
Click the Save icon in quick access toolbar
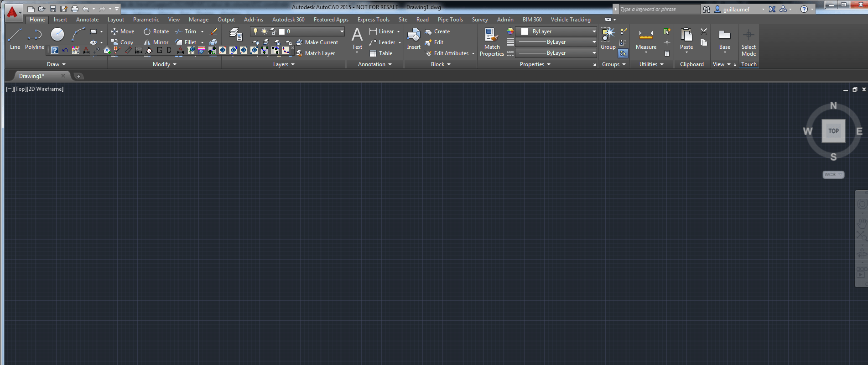click(53, 9)
